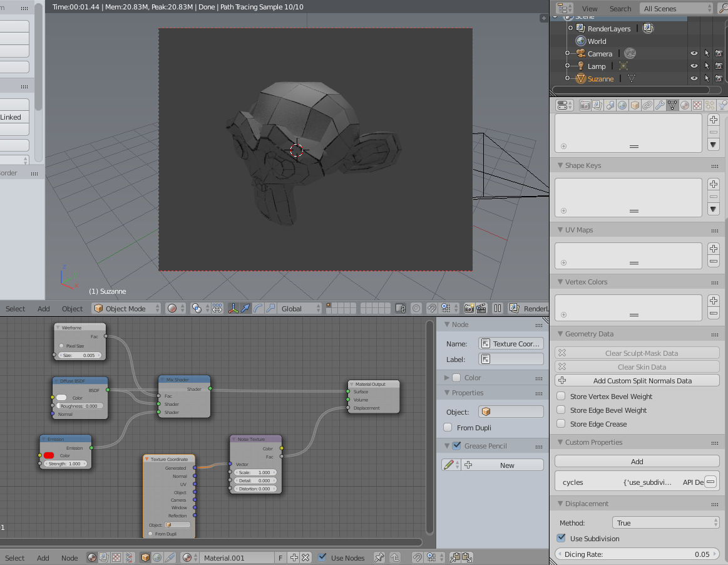Expand the RenderLayers tree item
This screenshot has width=728, height=565.
[x=571, y=28]
